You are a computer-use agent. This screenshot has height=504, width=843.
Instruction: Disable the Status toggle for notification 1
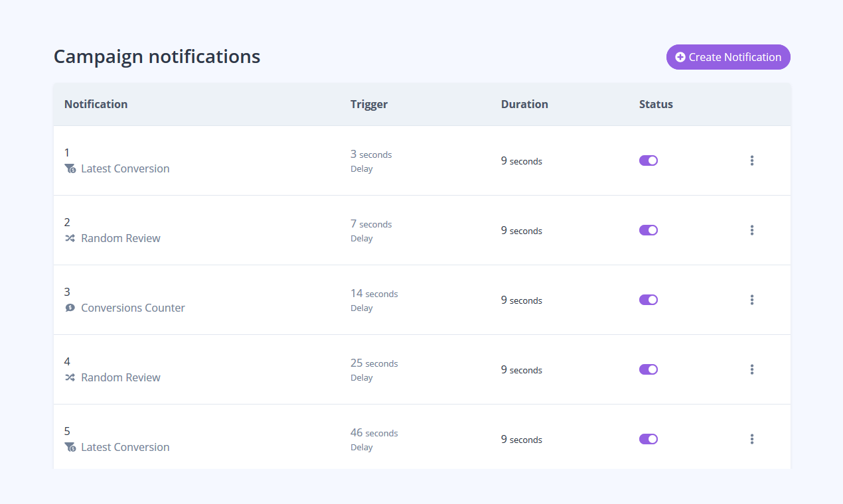[x=649, y=160]
